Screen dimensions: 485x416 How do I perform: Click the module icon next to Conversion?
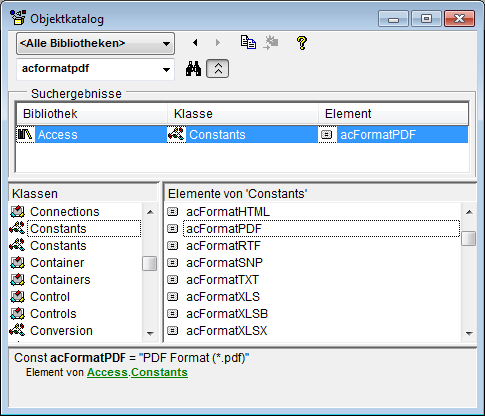(17, 331)
